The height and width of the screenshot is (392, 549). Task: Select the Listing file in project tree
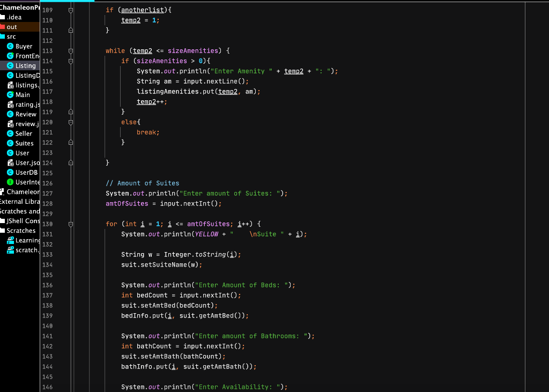[x=20, y=65]
